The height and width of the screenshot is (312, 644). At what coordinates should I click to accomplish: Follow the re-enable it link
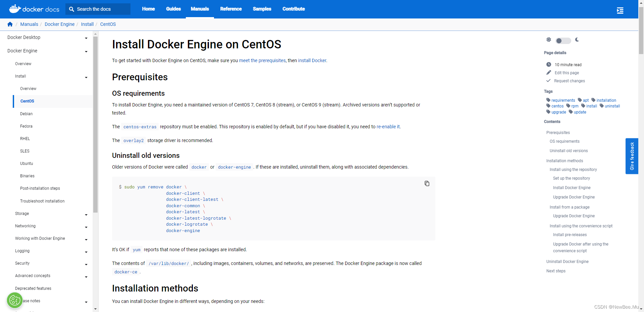pos(388,127)
